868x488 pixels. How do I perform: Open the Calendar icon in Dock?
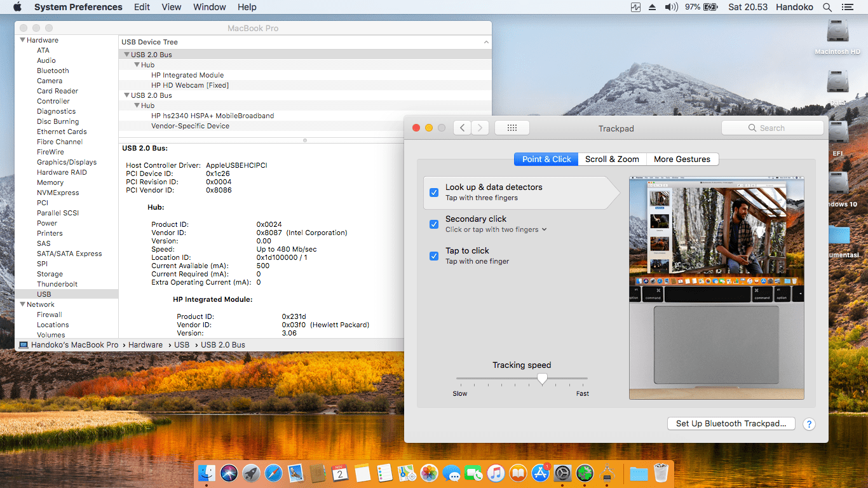(x=340, y=473)
